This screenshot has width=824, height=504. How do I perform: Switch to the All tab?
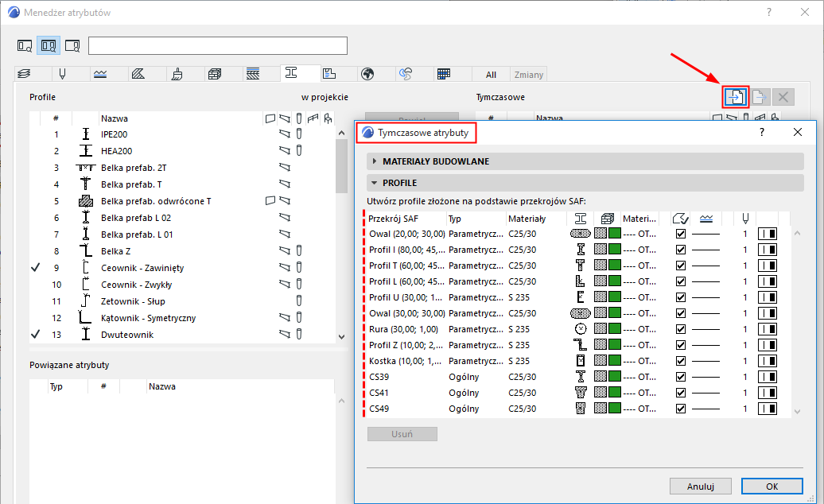coord(491,75)
